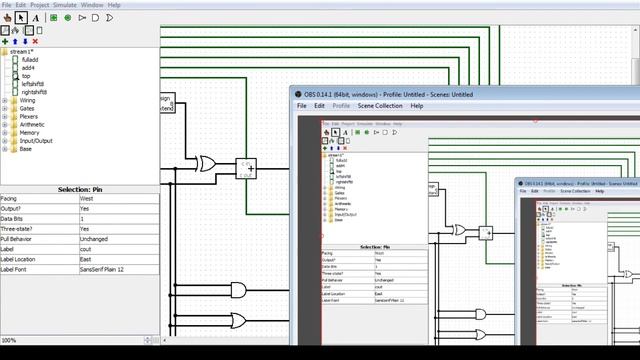Change the Data Bits value in Logisim attributes

pos(119,219)
